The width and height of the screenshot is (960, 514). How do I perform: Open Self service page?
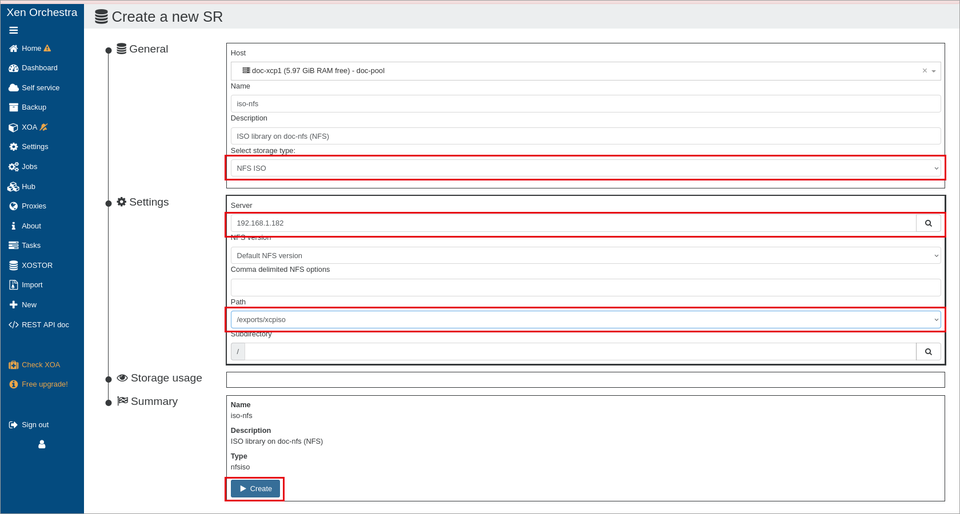[34, 88]
